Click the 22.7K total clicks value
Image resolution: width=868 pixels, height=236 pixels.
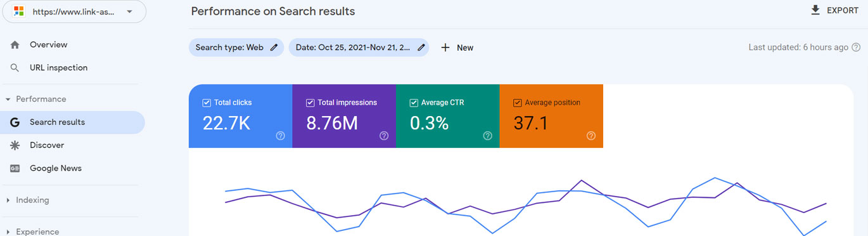226,123
